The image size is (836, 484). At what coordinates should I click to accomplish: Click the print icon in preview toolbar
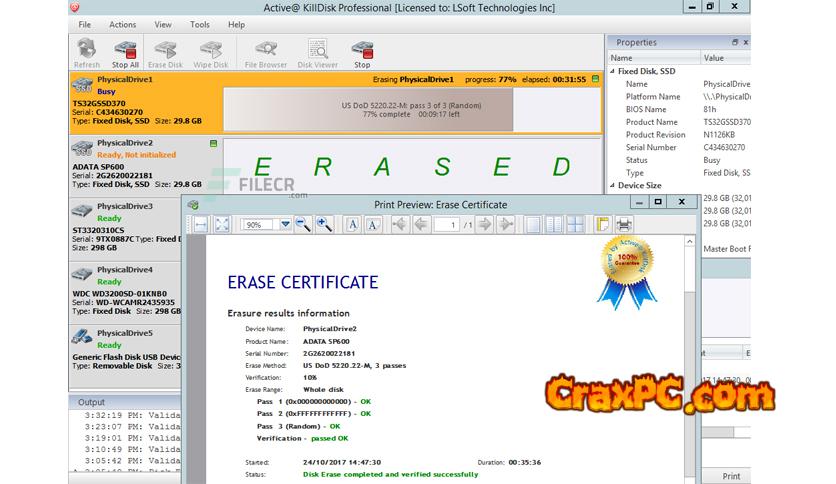tap(625, 225)
